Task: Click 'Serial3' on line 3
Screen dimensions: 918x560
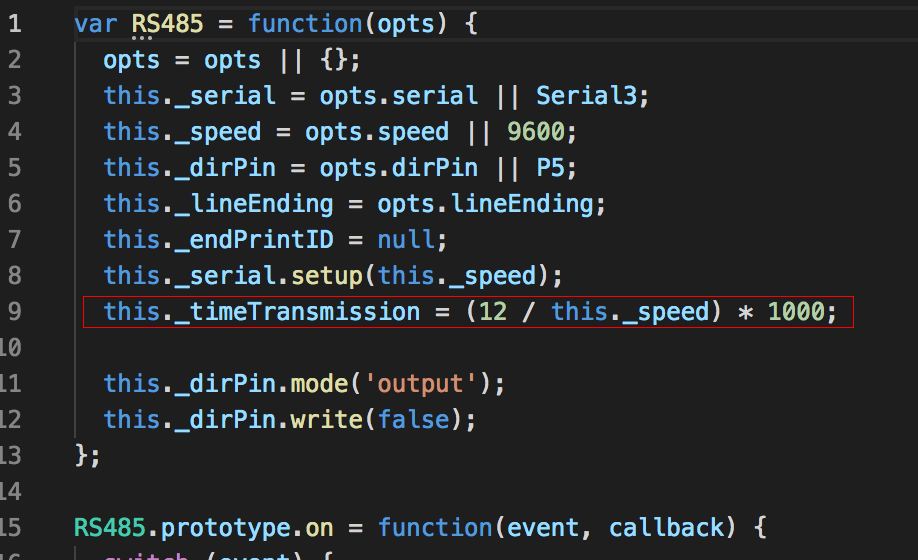Action: [x=587, y=96]
